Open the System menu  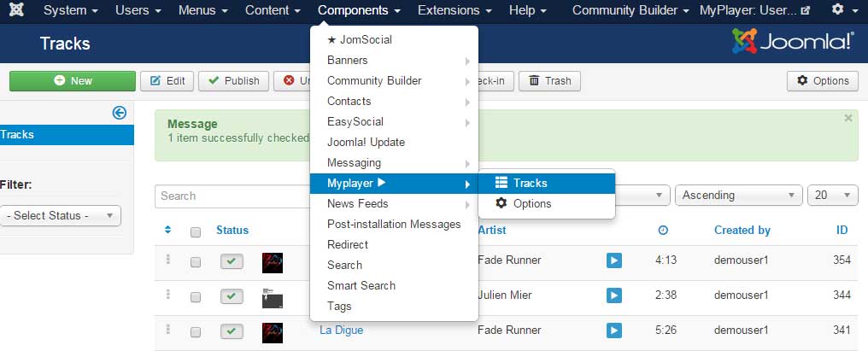71,10
